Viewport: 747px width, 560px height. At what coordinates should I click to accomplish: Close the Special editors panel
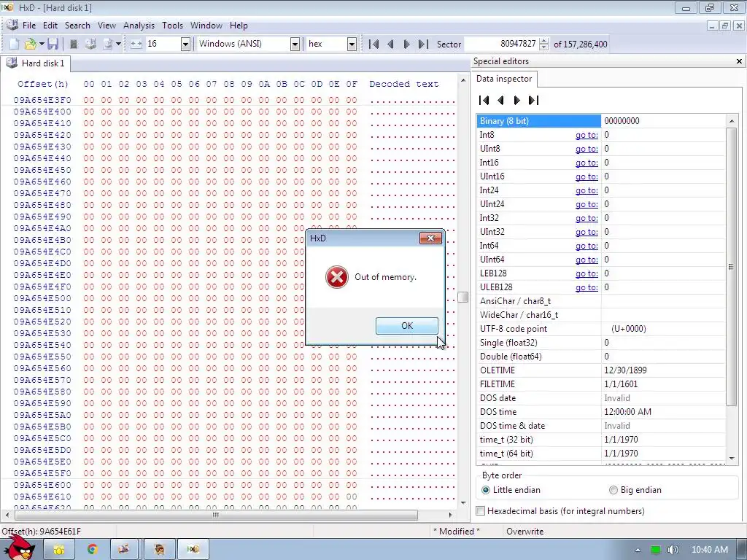739,61
